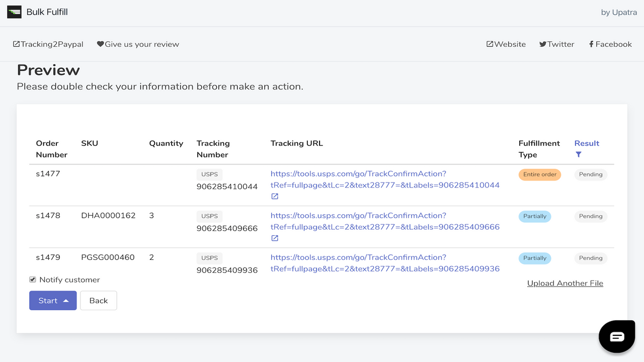Click tracking number 906285409936
Screen dimensions: 644x362
(227, 270)
